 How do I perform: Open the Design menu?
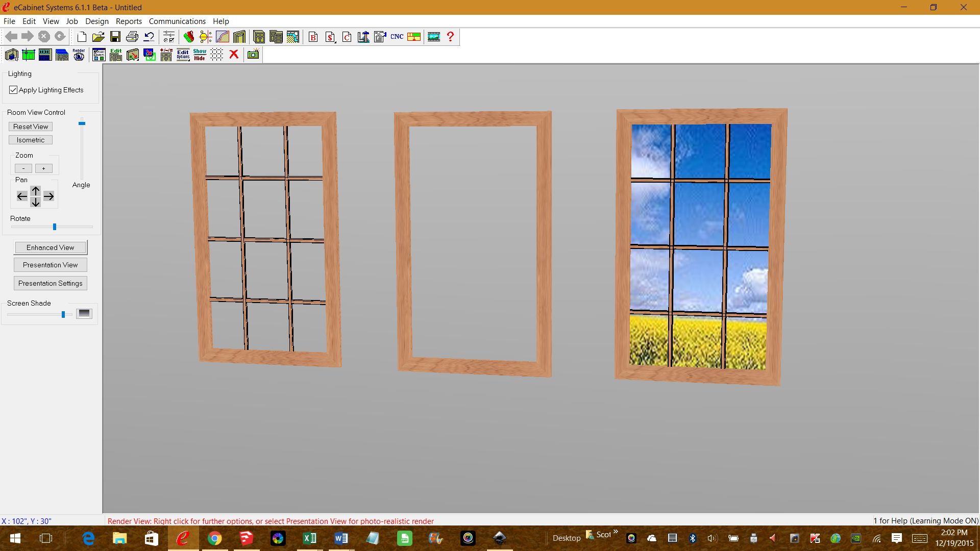pyautogui.click(x=96, y=21)
